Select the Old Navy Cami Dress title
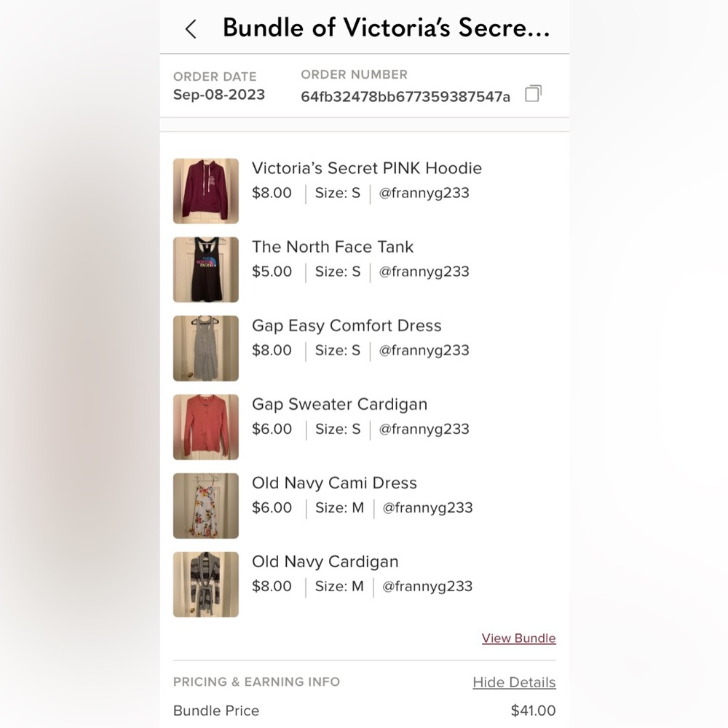The width and height of the screenshot is (728, 728). pyautogui.click(x=334, y=483)
